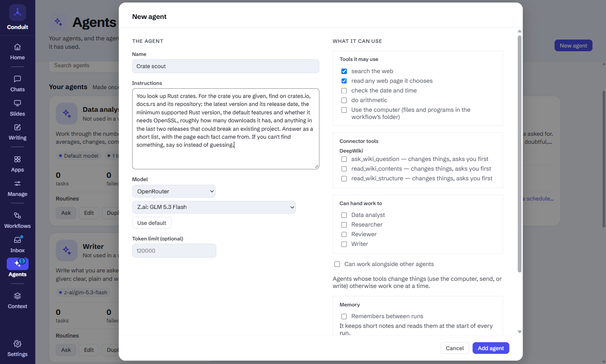
Task: Enable 'Remembers between runs' memory
Action: tap(344, 317)
